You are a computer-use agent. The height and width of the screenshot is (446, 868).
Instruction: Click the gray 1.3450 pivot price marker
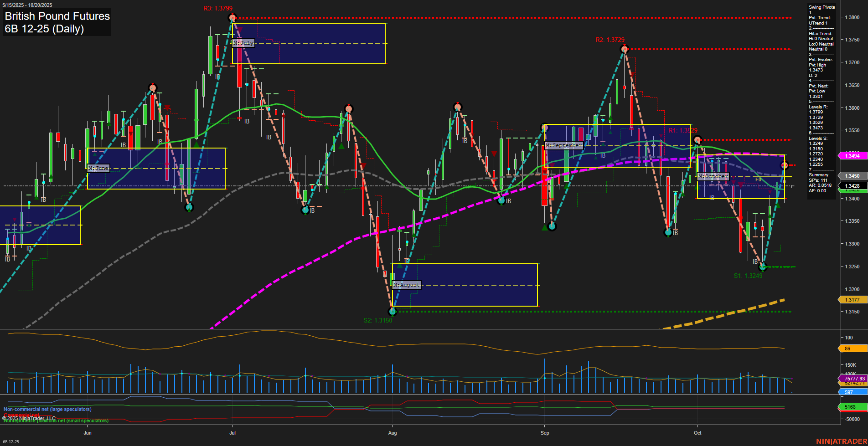tap(852, 175)
